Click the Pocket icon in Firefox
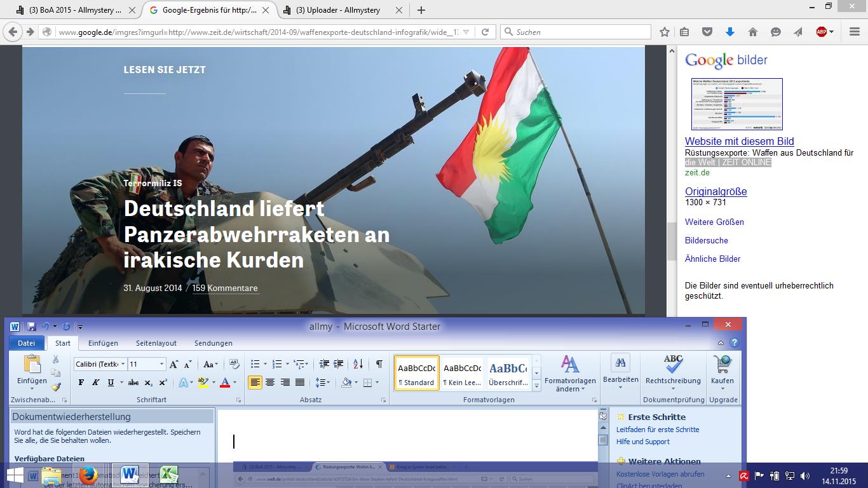The width and height of the screenshot is (868, 488). tap(707, 32)
